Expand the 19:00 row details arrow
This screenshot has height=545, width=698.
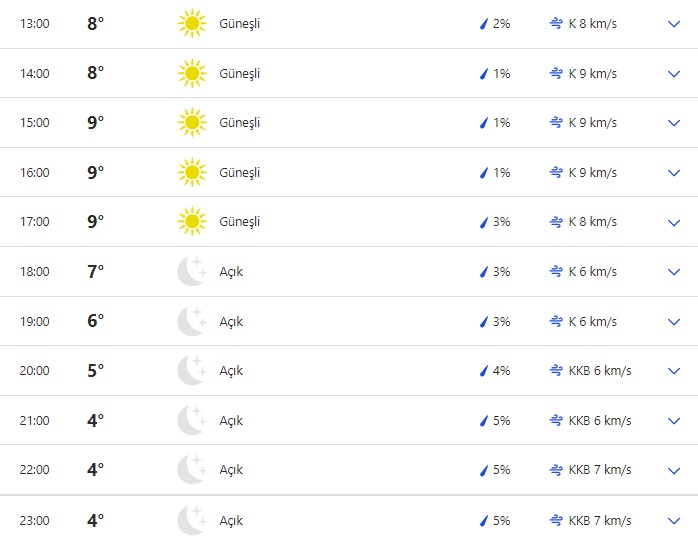point(673,322)
